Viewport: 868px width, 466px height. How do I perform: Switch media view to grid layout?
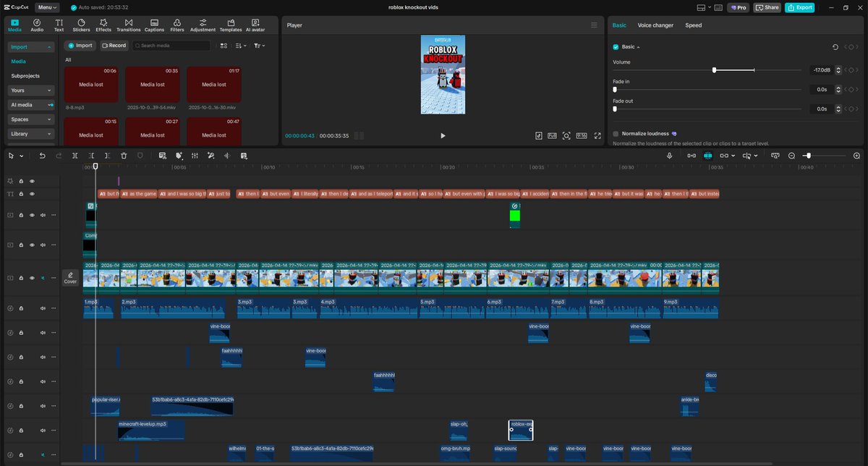223,46
